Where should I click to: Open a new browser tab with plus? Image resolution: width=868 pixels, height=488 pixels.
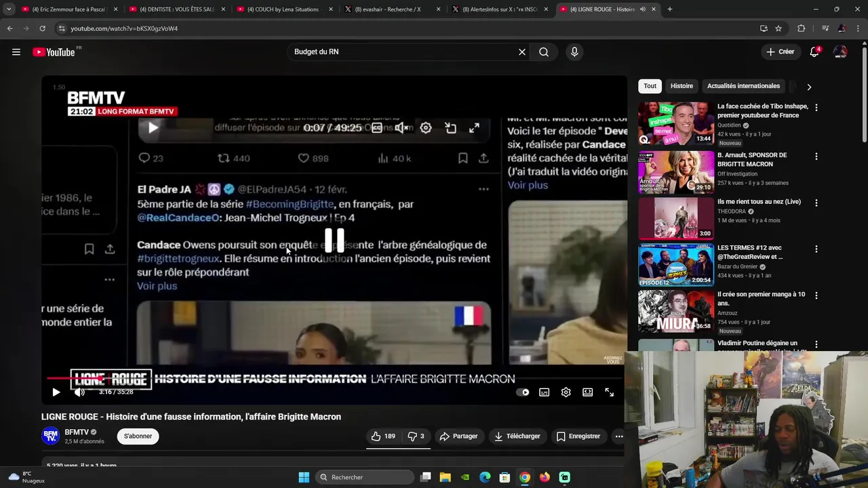[670, 9]
